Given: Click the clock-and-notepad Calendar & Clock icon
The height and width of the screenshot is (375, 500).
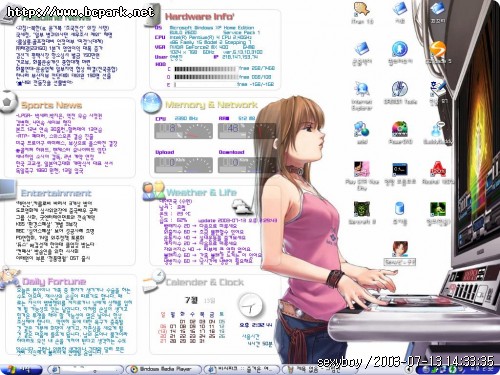Looking at the screenshot, I should pyautogui.click(x=153, y=280).
